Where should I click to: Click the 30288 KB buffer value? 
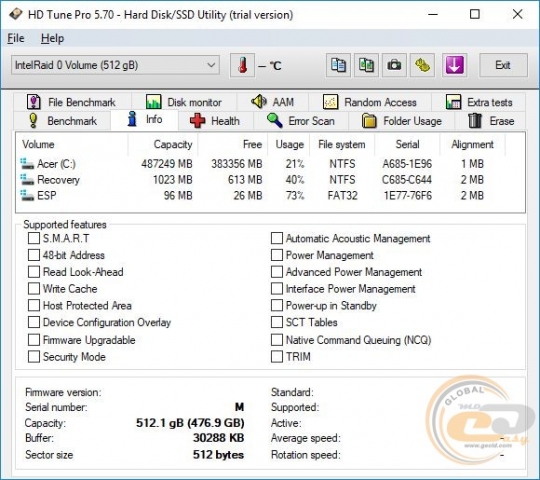pos(218,438)
